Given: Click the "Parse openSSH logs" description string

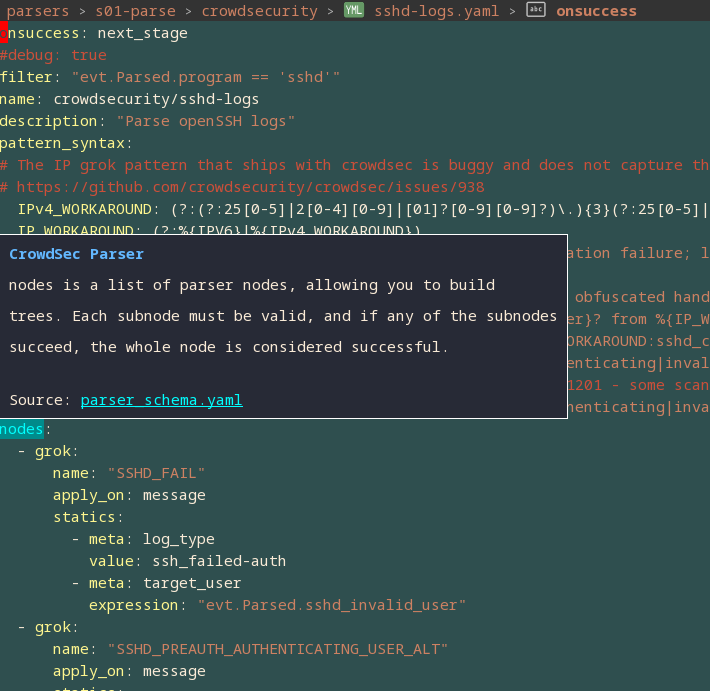Looking at the screenshot, I should point(205,121).
